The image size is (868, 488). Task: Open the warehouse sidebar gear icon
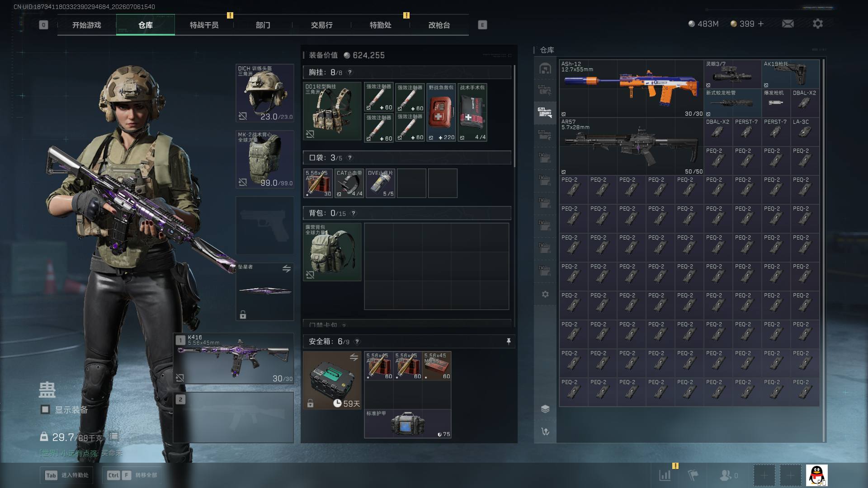click(545, 294)
